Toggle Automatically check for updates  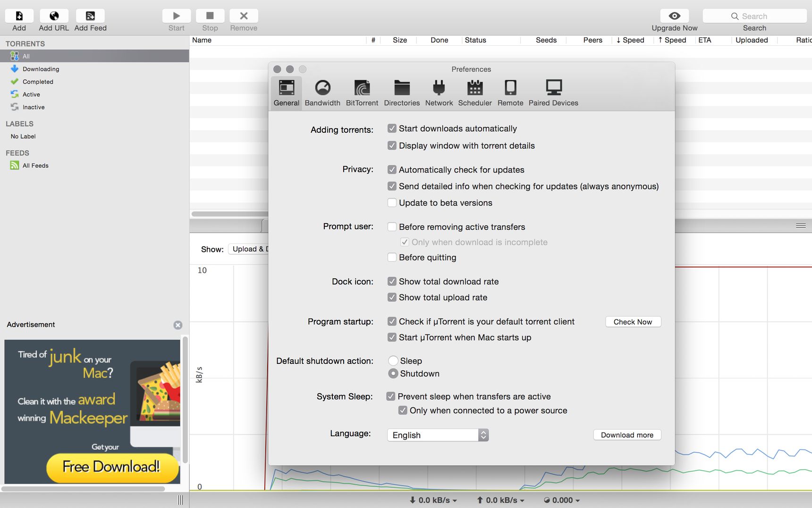[392, 170]
